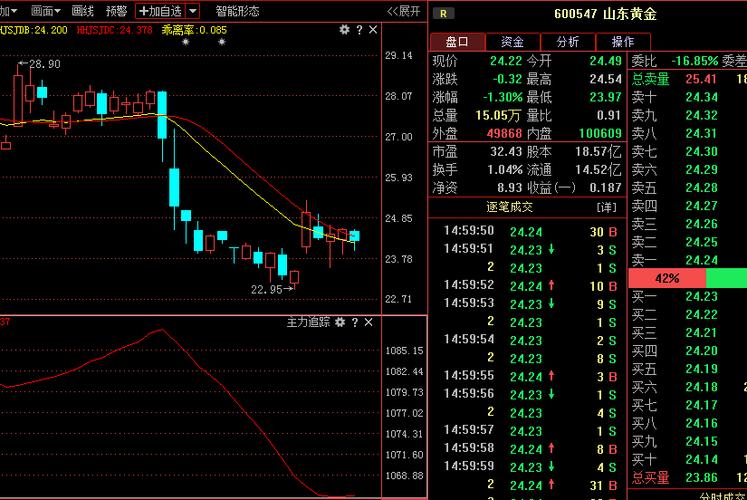The image size is (747, 500).
Task: Close the 主力追踪 indicator panel
Action: pyautogui.click(x=370, y=322)
